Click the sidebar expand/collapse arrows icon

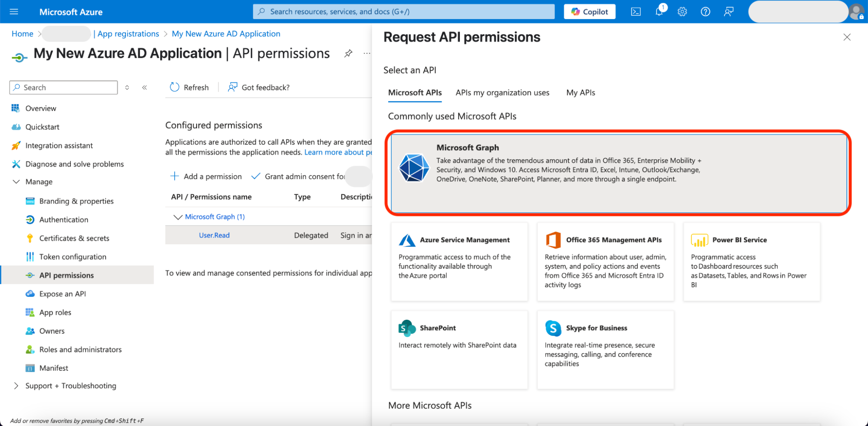[127, 88]
